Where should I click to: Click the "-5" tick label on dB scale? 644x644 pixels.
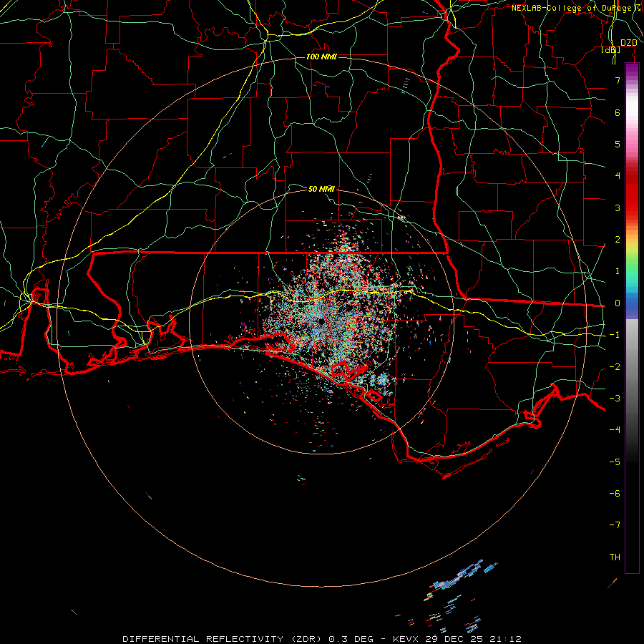(615, 462)
